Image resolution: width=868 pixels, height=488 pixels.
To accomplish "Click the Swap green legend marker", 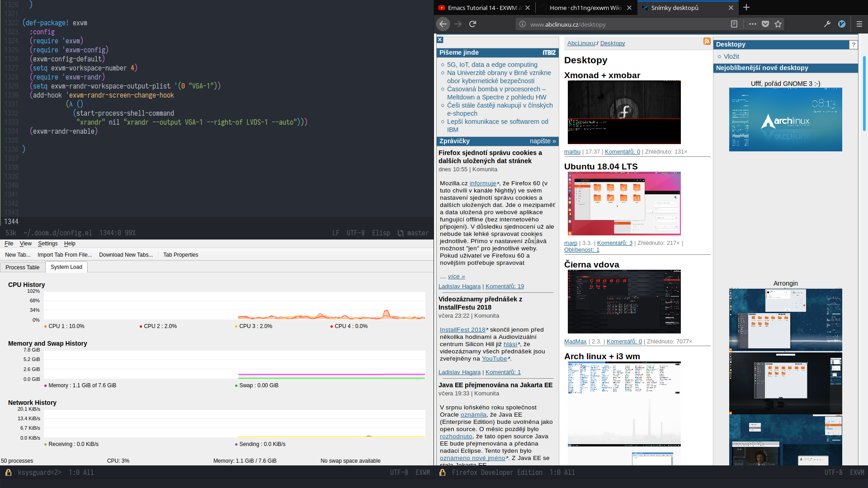I will click(236, 385).
